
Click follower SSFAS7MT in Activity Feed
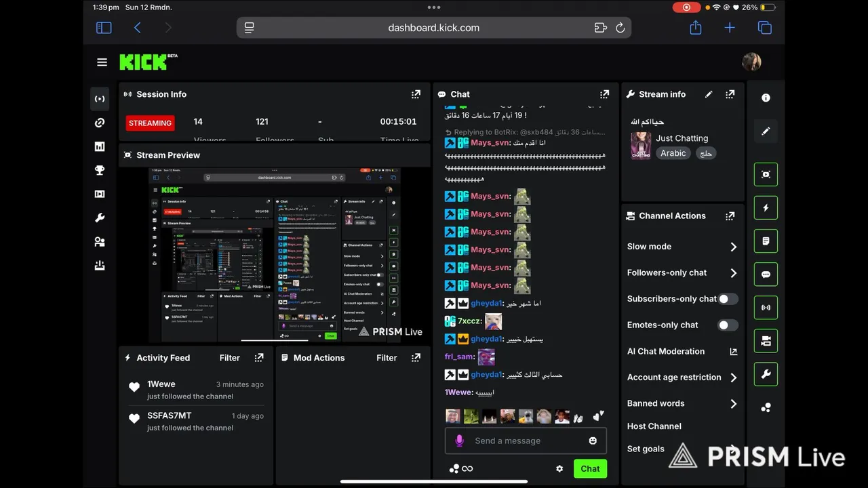[170, 415]
